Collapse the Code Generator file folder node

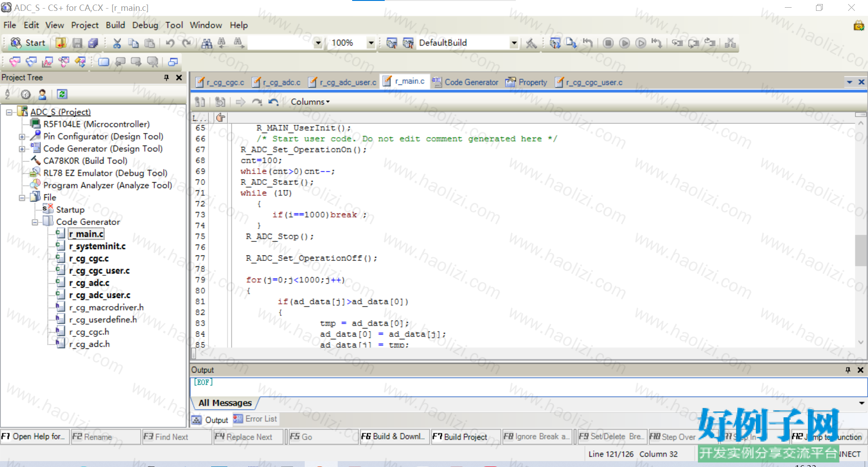pyautogui.click(x=35, y=222)
